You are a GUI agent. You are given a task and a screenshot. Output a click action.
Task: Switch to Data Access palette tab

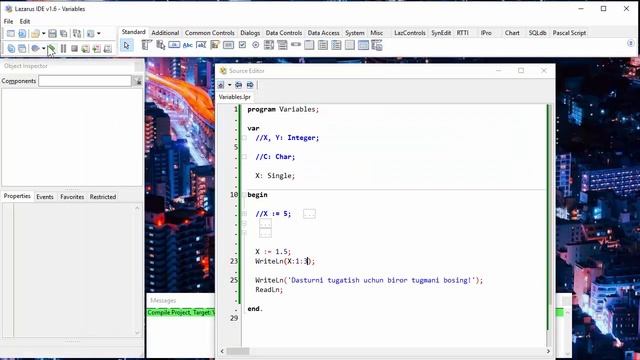click(323, 33)
